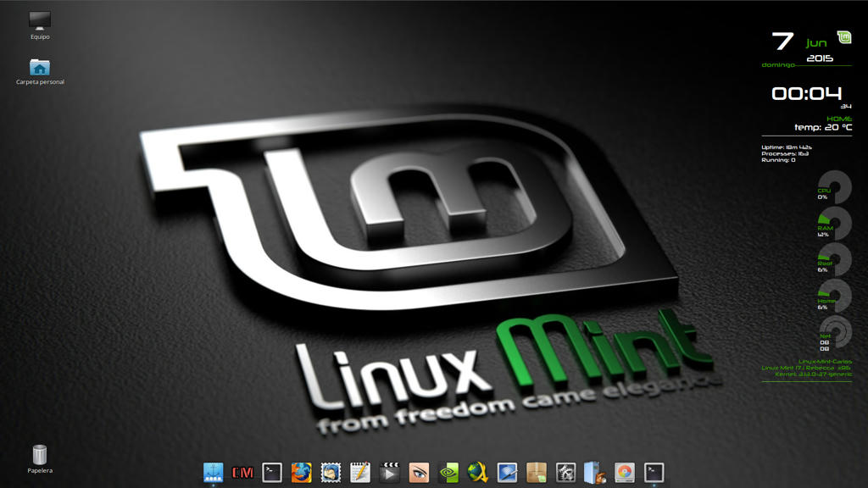Click the Mint logo in the date widget
This screenshot has width=868, height=488.
point(844,37)
